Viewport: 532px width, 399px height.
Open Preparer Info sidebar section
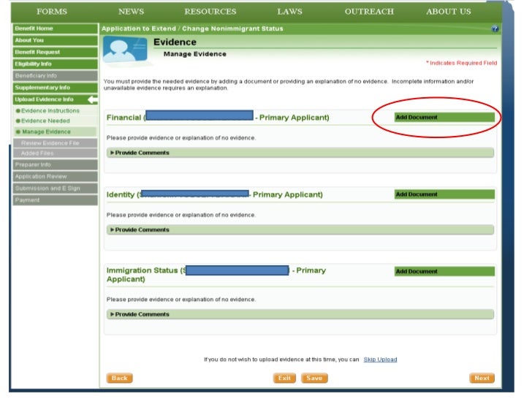tap(56, 165)
